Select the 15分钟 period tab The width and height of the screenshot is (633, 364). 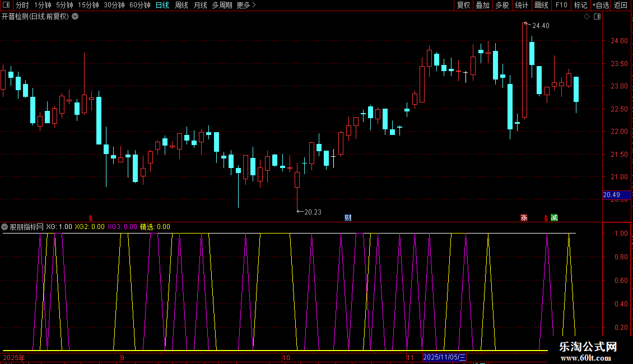coord(89,5)
